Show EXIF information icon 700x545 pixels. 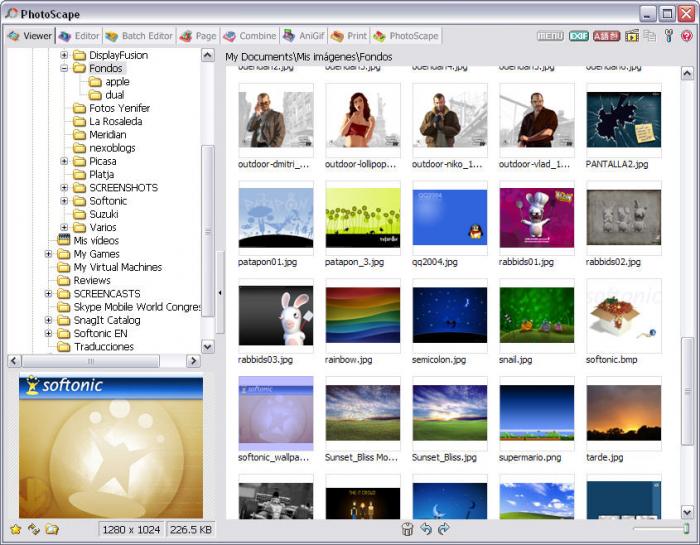579,36
